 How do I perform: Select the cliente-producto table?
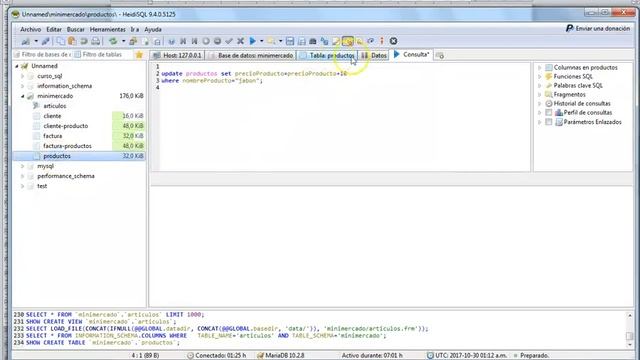point(66,126)
